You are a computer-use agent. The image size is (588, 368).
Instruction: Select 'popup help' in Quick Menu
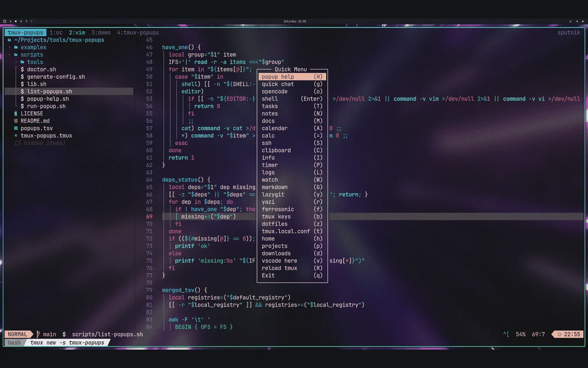[292, 77]
